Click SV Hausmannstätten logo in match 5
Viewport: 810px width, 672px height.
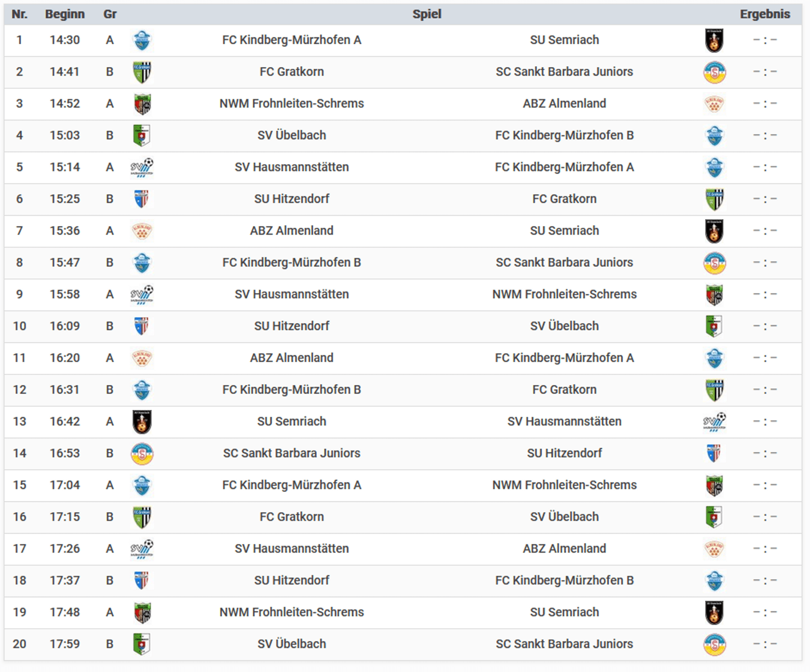(142, 168)
